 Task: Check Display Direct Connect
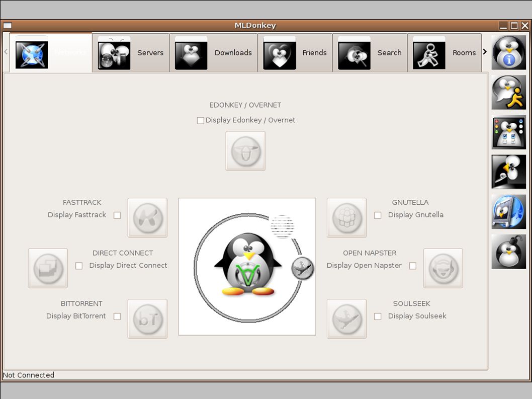79,266
